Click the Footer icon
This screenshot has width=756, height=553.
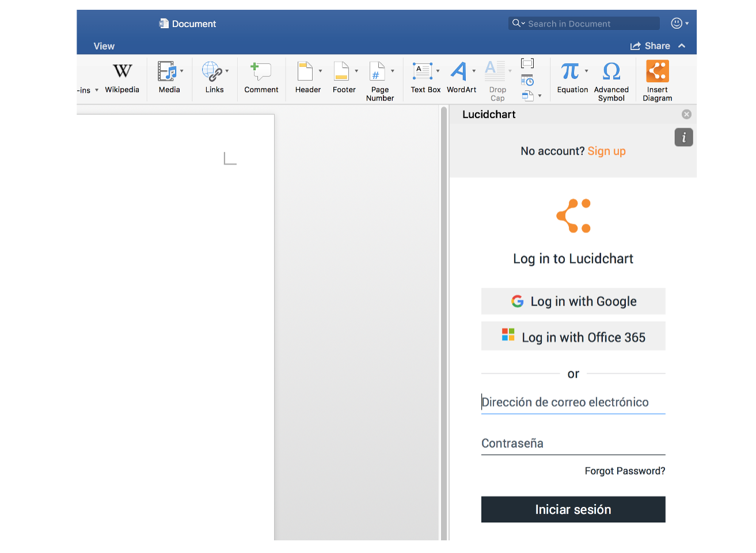tap(341, 71)
